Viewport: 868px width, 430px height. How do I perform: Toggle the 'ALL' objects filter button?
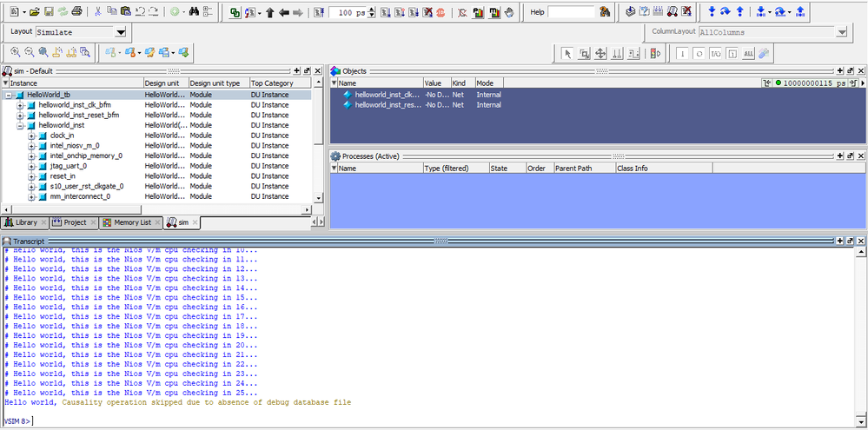click(x=748, y=53)
